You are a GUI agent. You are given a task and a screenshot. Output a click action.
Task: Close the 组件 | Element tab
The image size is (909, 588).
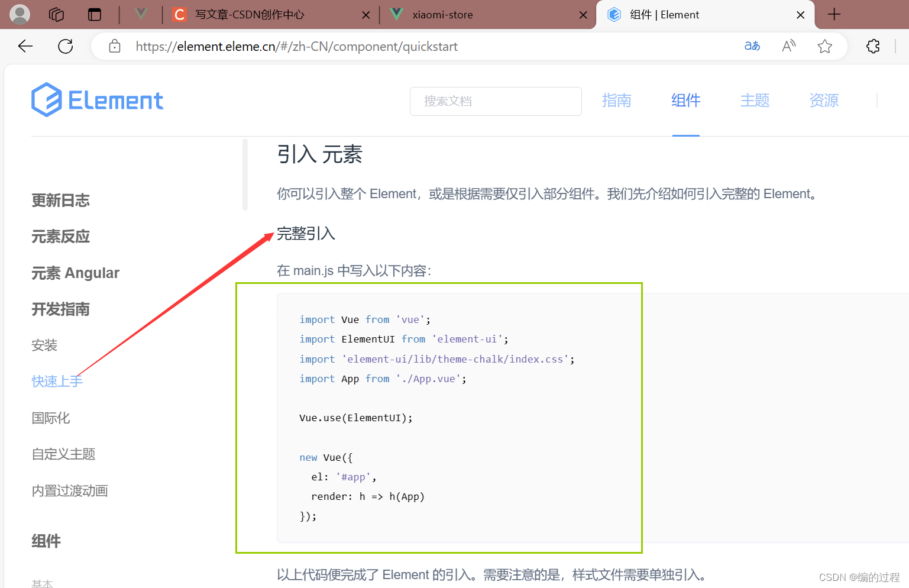click(x=801, y=15)
